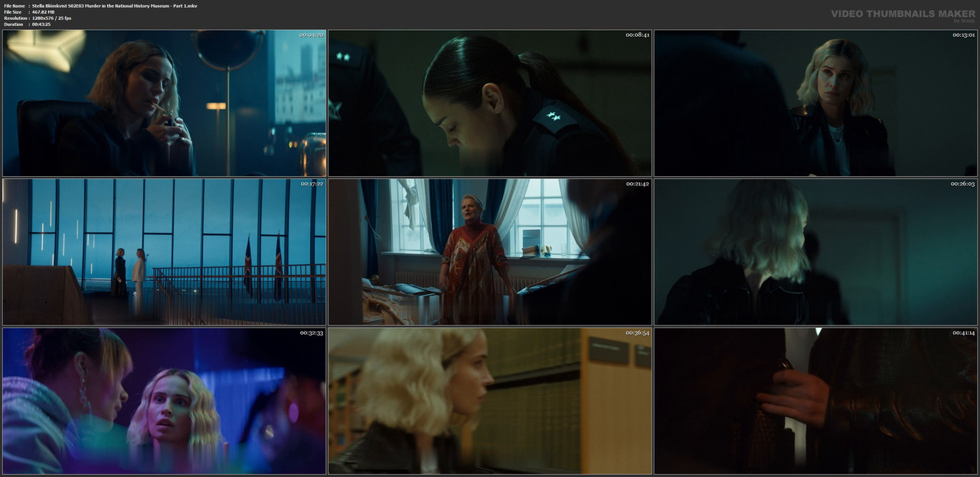Open the thumbnail stamped 00:08:41
Viewport: 980px width, 477px height.
490,103
